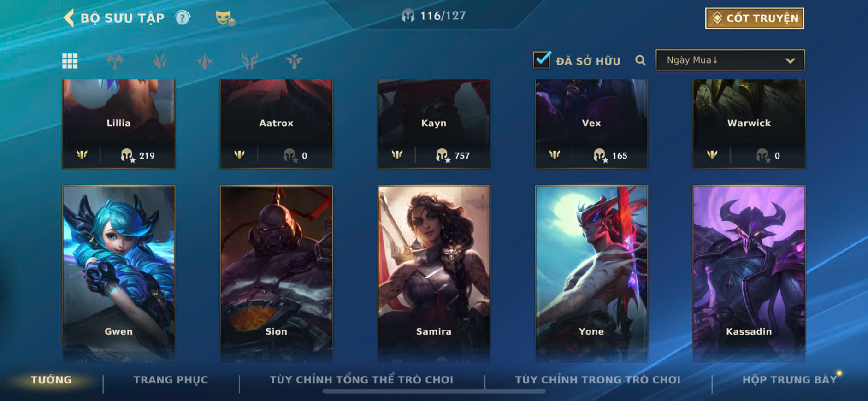Open the help question mark icon
The image size is (868, 401).
(183, 18)
